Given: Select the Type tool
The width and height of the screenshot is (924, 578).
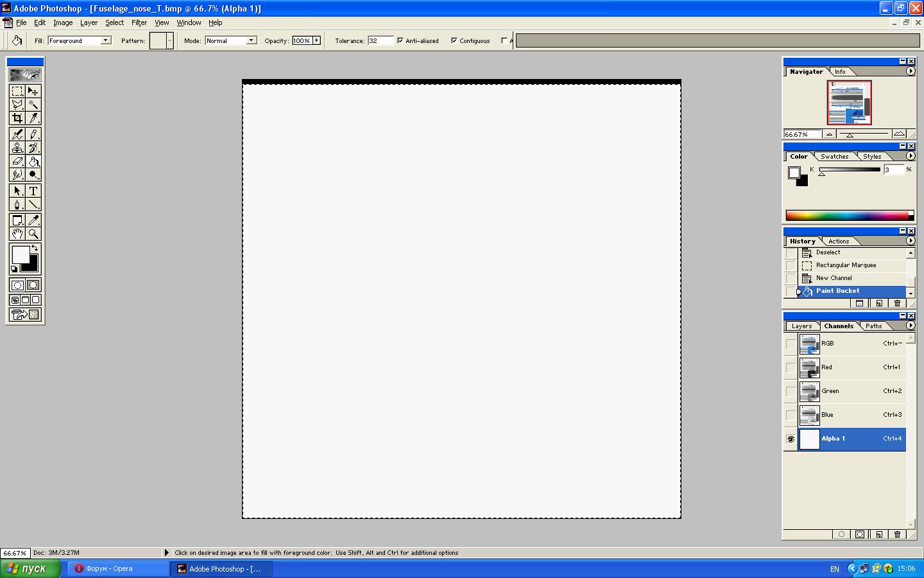Looking at the screenshot, I should 33,191.
